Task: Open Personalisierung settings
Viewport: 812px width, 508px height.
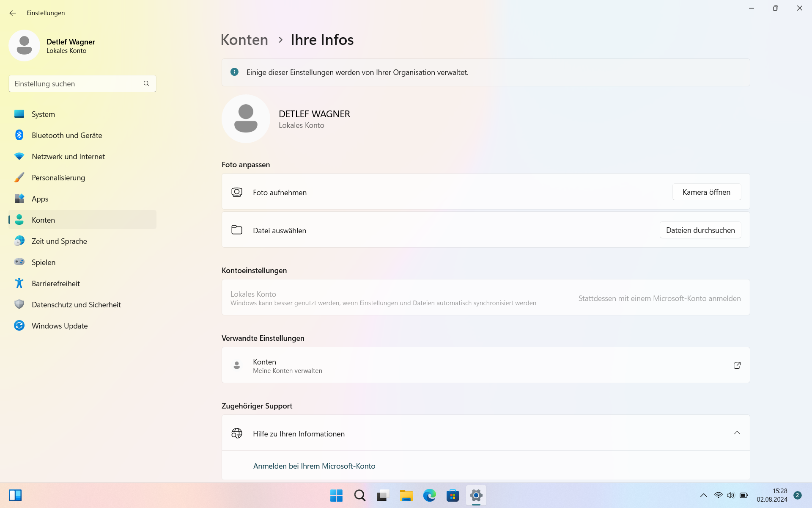Action: 58,177
